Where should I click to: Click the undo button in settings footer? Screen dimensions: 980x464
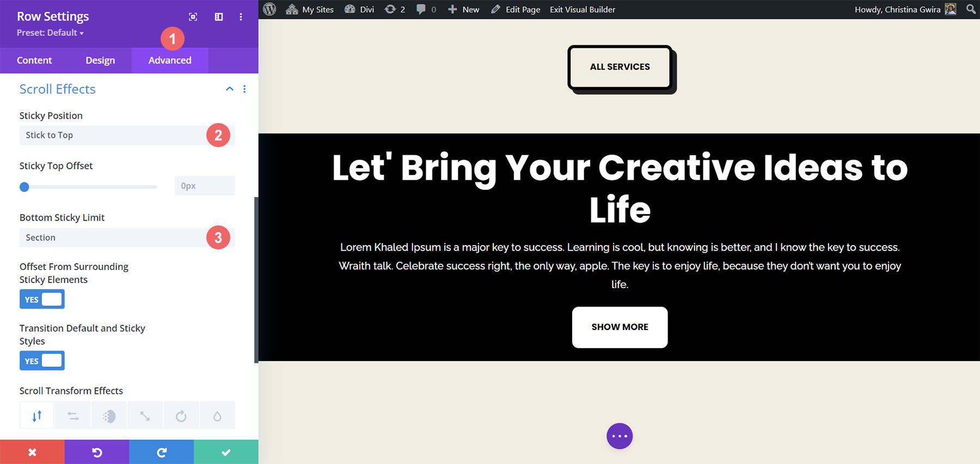point(97,452)
